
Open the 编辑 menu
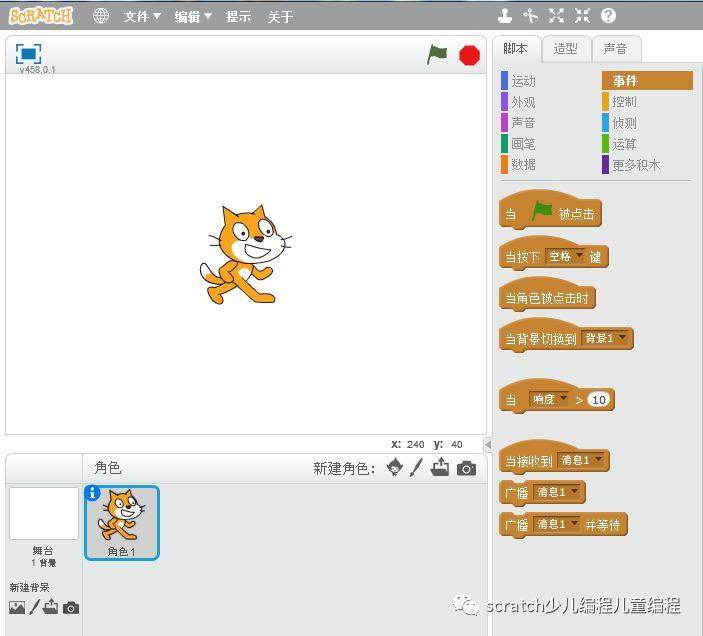[x=193, y=17]
